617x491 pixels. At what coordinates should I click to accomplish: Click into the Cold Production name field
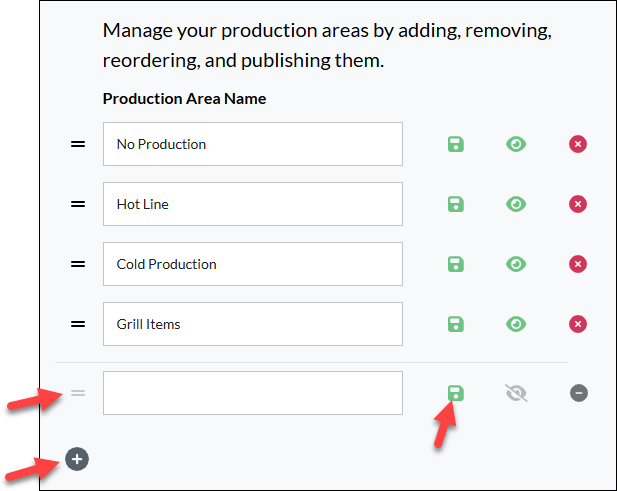coord(253,264)
